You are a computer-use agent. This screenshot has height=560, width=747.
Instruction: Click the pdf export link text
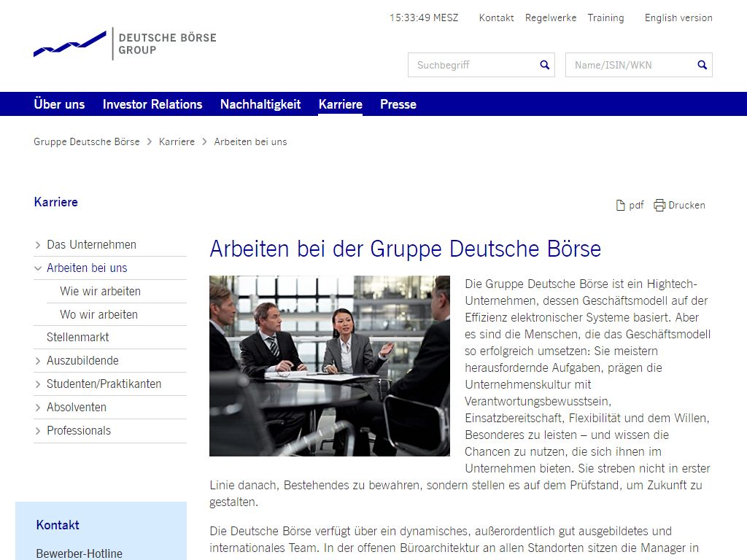636,205
